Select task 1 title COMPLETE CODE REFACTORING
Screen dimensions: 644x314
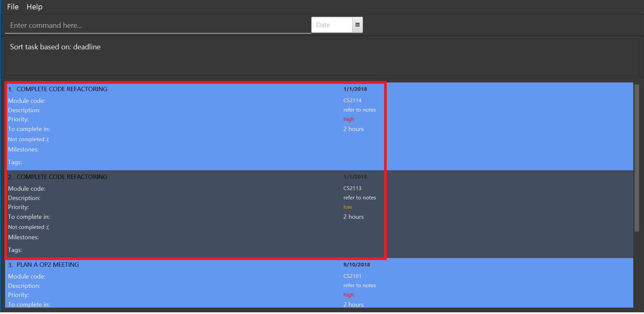pyautogui.click(x=62, y=89)
